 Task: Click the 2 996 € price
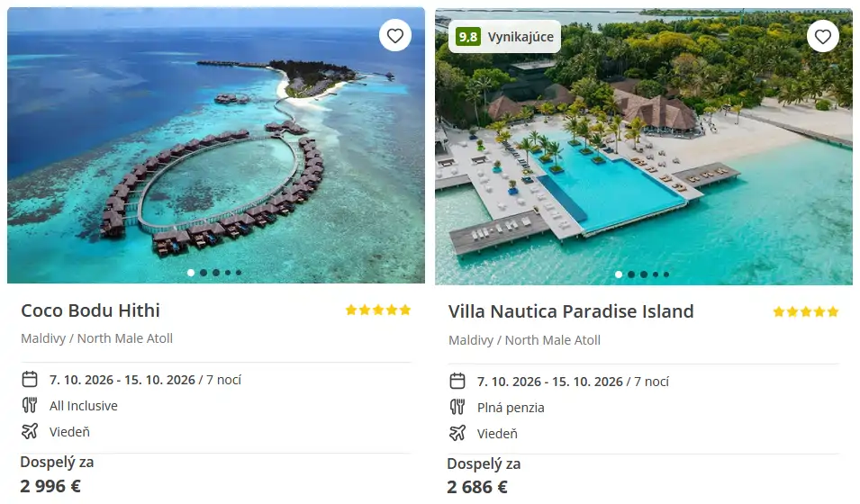click(x=50, y=486)
